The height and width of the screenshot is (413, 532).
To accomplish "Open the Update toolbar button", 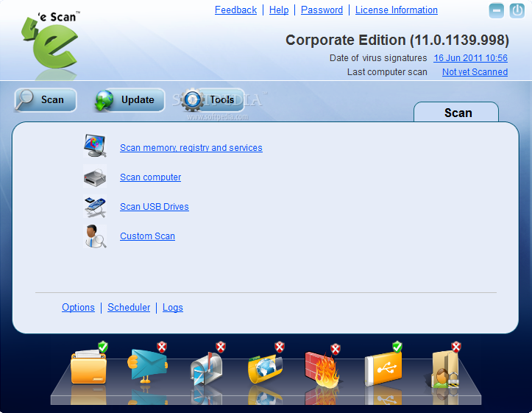I will point(130,100).
